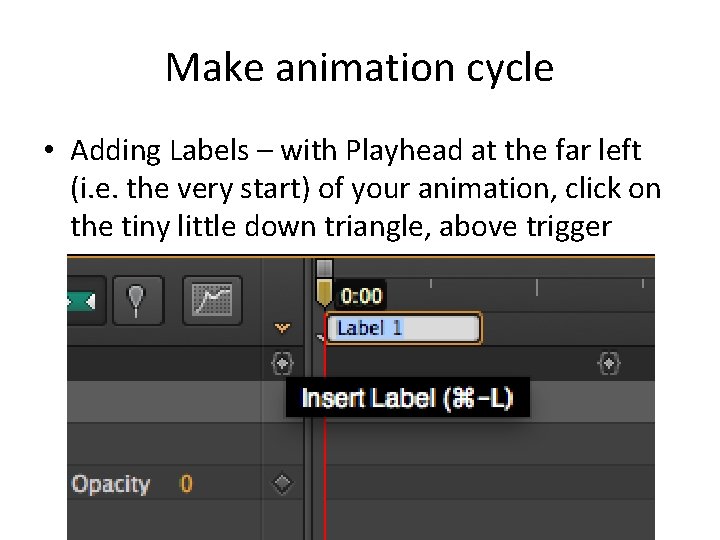Click the orange Opacity value 0
The image size is (720, 540).
[186, 484]
